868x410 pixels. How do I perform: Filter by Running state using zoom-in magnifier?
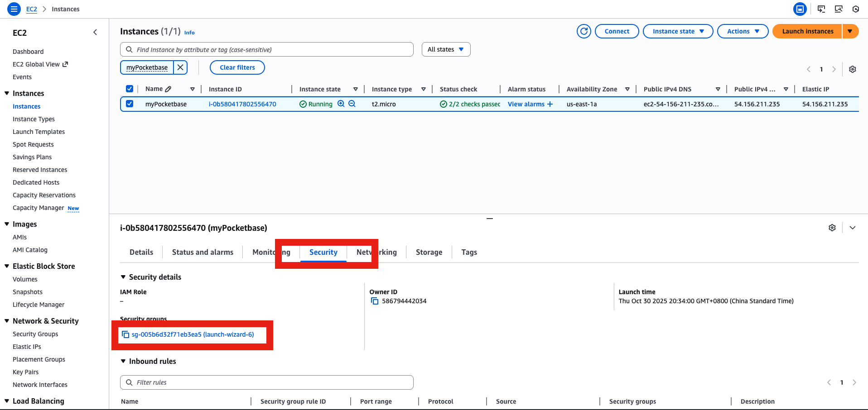click(341, 104)
